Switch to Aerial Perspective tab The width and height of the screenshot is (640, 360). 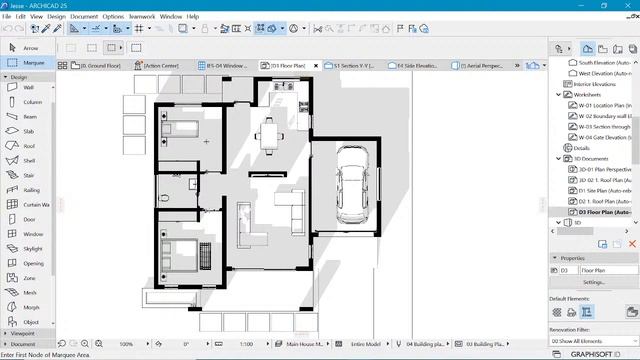[478, 65]
